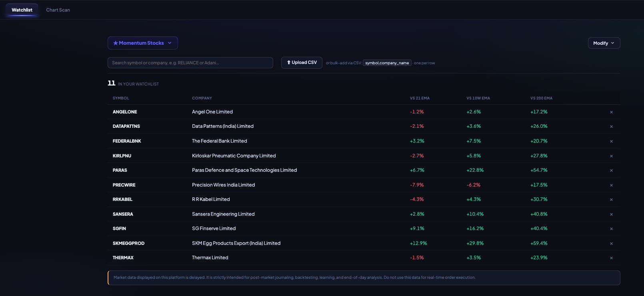Remove SANSERA from the watchlist
The height and width of the screenshot is (296, 644).
[611, 215]
